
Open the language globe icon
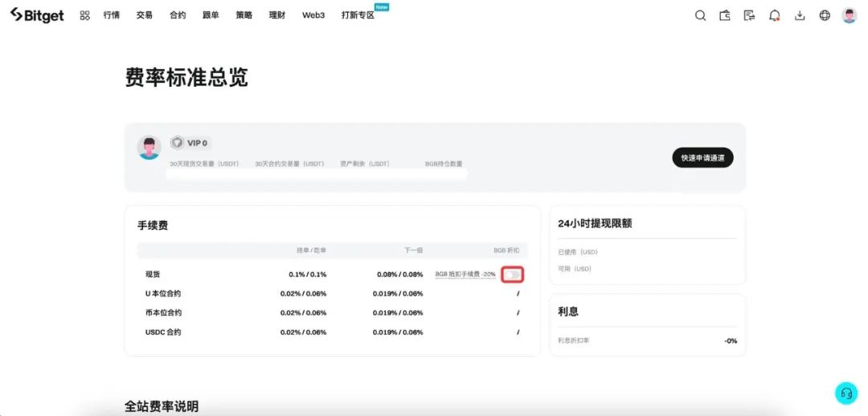825,15
